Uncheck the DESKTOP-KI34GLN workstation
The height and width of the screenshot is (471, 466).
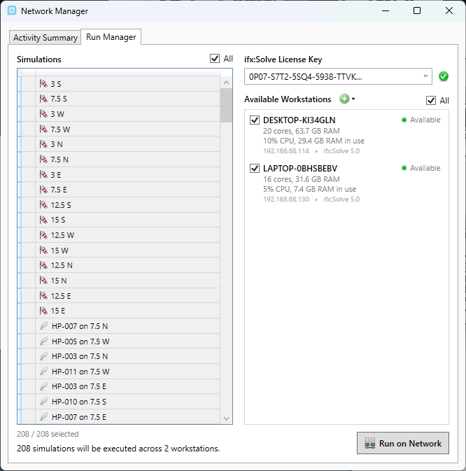pos(255,120)
